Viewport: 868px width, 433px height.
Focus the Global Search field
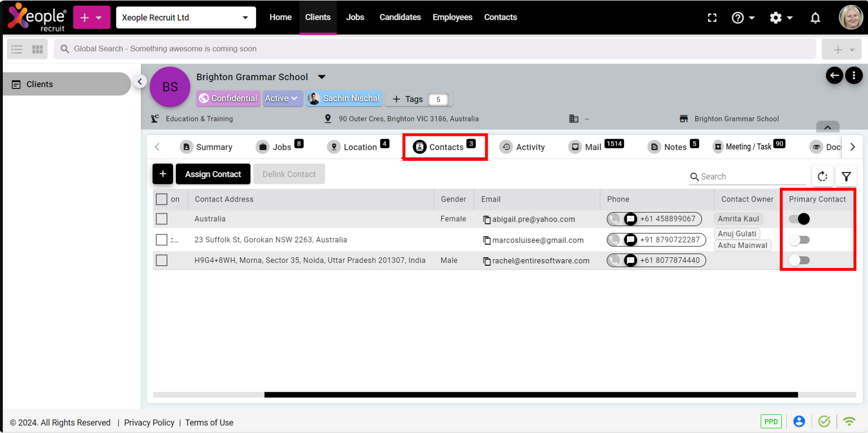click(x=435, y=49)
